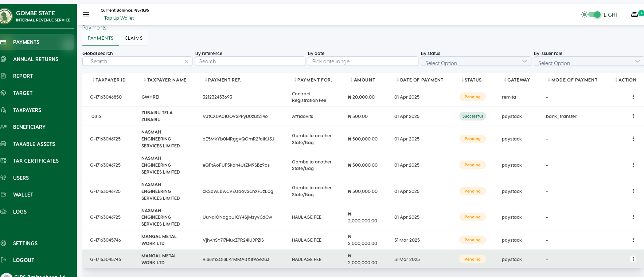
Task: Open action menu for cKSawLBwCVEUbovSCnXFJzL0g payment
Action: tap(633, 191)
